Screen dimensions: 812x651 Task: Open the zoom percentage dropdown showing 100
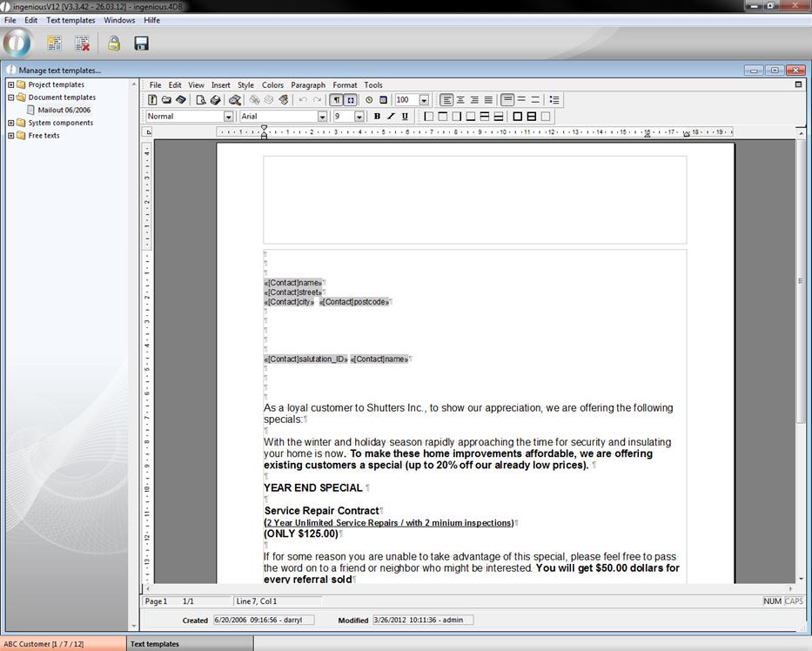click(x=424, y=100)
